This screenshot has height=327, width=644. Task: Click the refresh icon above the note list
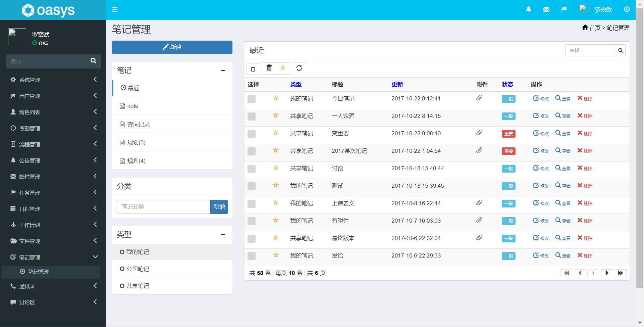299,68
